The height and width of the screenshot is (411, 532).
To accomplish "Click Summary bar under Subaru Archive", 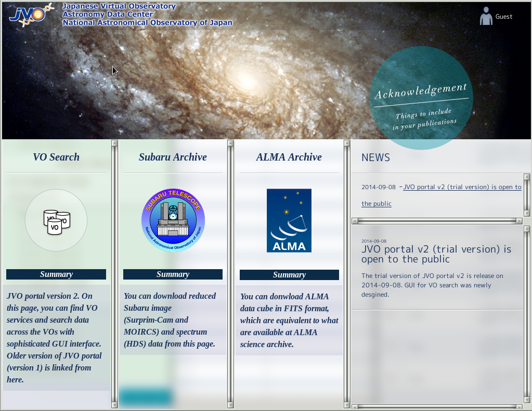I will point(173,274).
